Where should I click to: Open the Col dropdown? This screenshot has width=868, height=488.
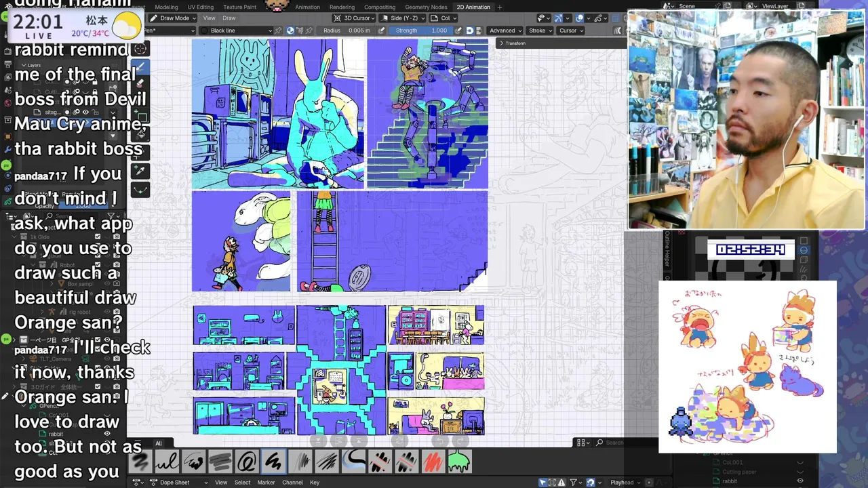[443, 18]
